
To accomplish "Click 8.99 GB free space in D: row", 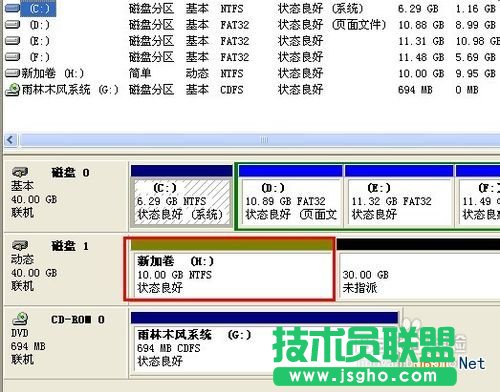I will tap(476, 25).
